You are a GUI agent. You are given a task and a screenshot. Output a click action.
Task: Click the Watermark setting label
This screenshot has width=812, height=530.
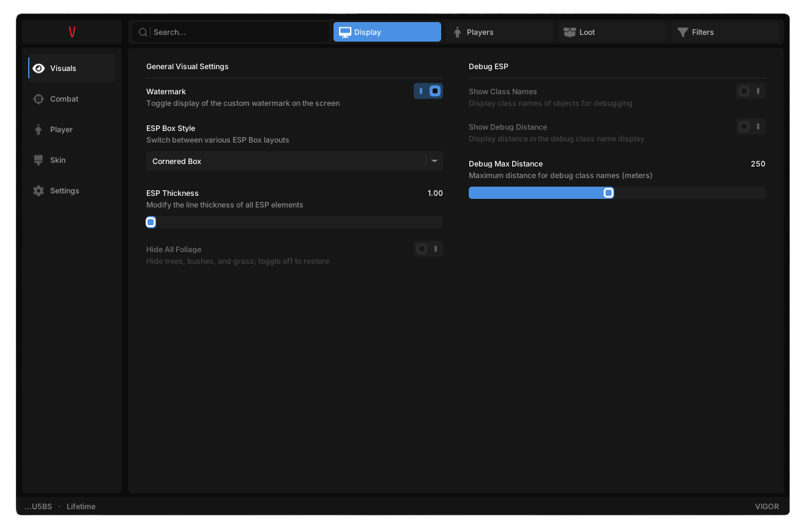pyautogui.click(x=166, y=92)
